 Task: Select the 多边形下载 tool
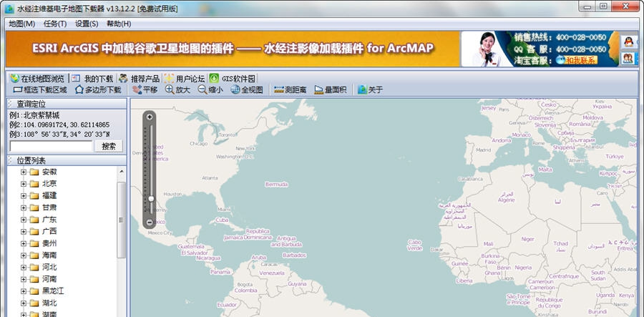[x=98, y=90]
